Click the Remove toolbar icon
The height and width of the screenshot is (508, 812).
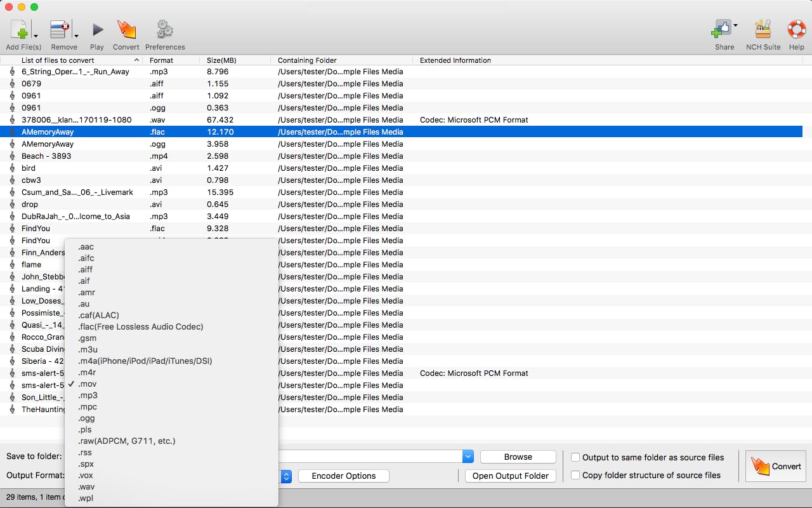tap(60, 30)
